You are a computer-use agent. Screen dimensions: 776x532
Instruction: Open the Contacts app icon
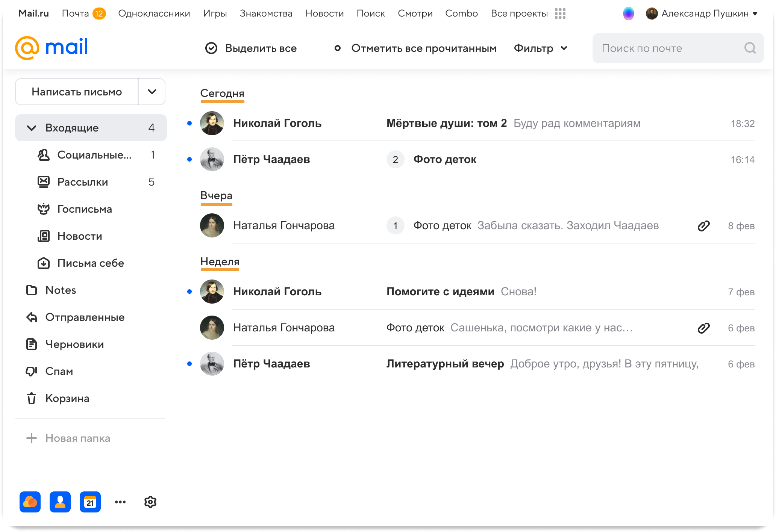point(60,502)
